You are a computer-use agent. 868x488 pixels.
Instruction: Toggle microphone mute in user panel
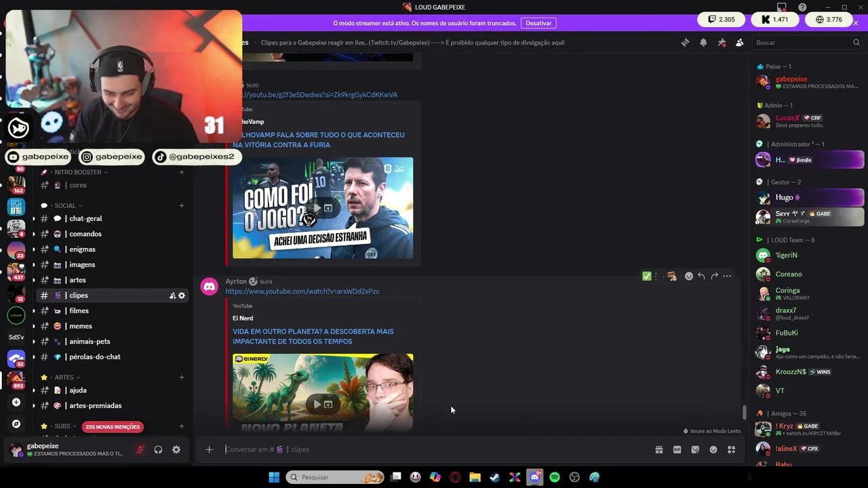point(140,449)
